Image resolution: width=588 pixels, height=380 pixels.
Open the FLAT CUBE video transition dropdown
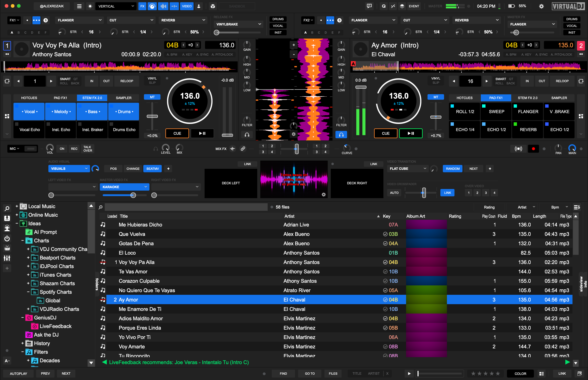(408, 169)
